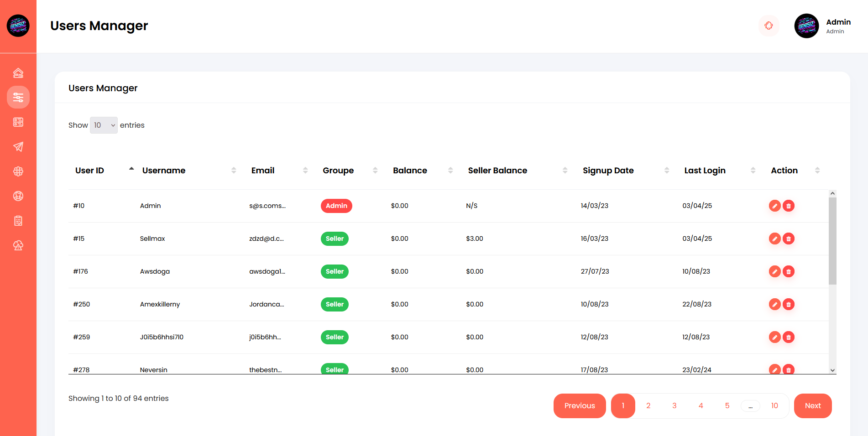Image resolution: width=868 pixels, height=436 pixels.
Task: Open the notifications bell icon
Action: click(x=769, y=26)
